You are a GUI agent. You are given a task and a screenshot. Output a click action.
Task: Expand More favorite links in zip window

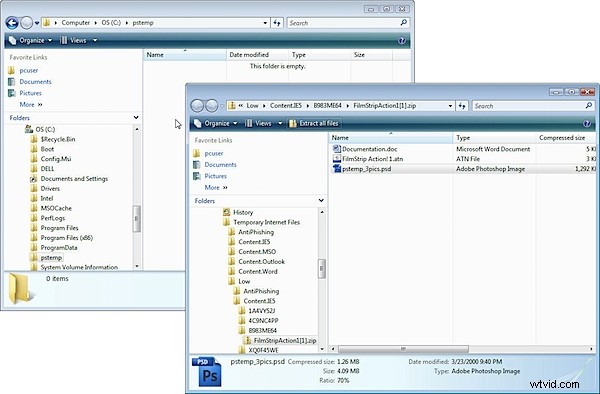(216, 188)
